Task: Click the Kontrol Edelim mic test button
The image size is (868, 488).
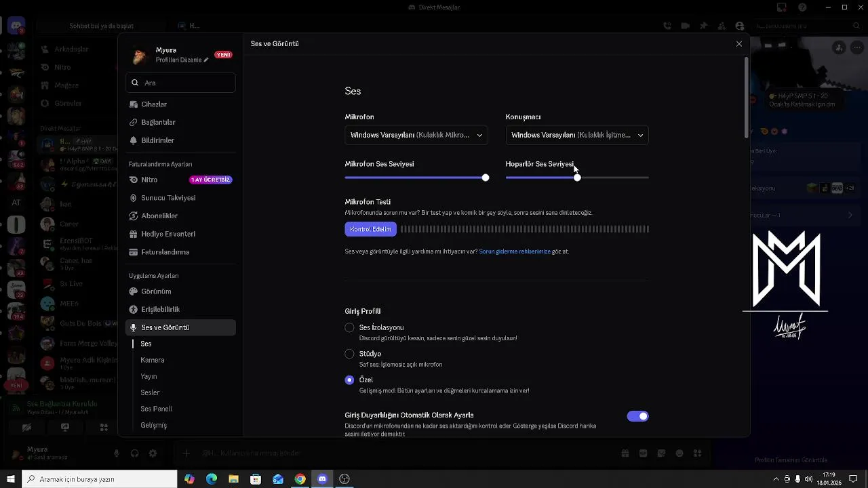Action: pos(370,229)
